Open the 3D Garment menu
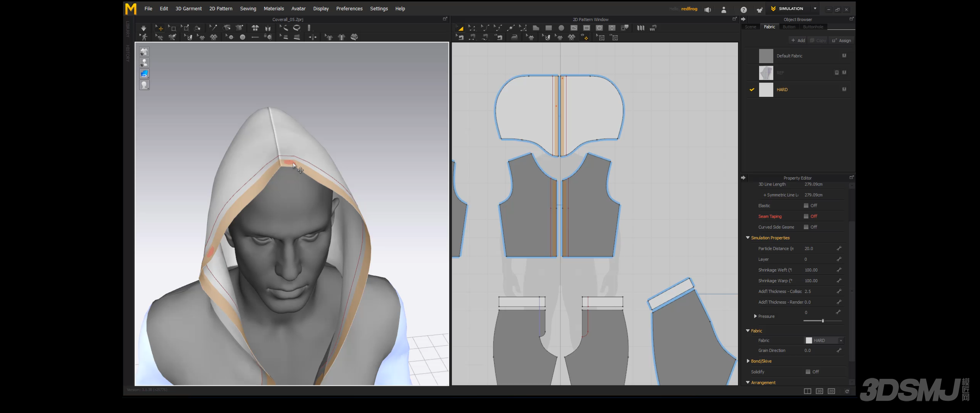Image resolution: width=980 pixels, height=413 pixels. (x=188, y=8)
